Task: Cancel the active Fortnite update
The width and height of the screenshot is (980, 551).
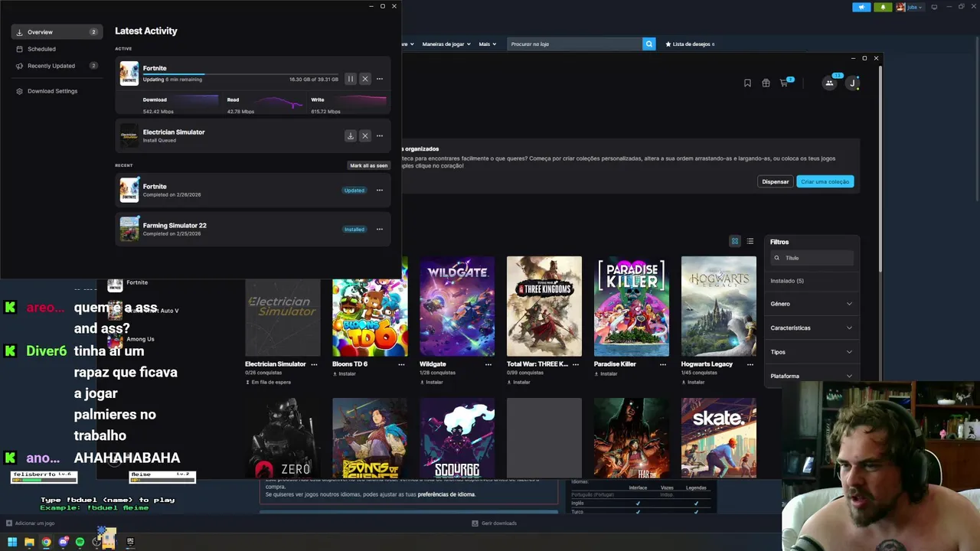Action: [364, 79]
